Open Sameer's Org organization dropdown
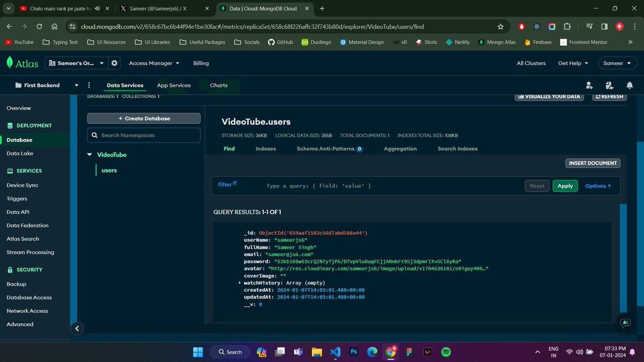 coord(76,63)
